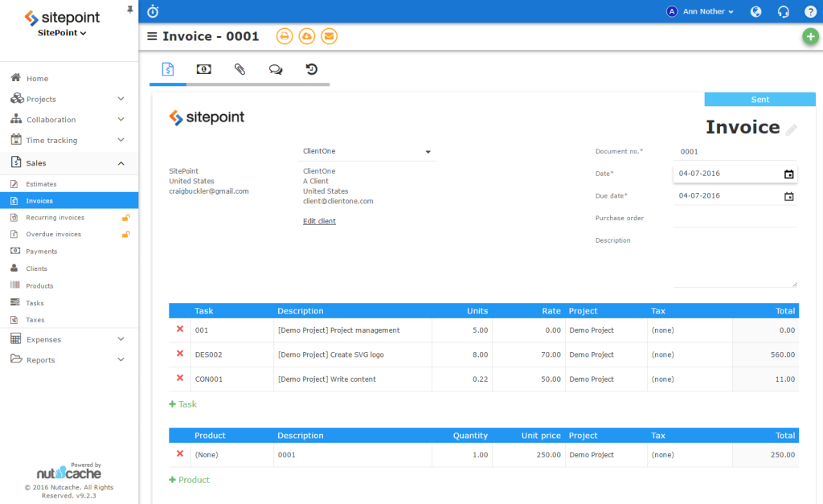Open the attachments paperclip tab
The image size is (823, 504).
click(240, 70)
